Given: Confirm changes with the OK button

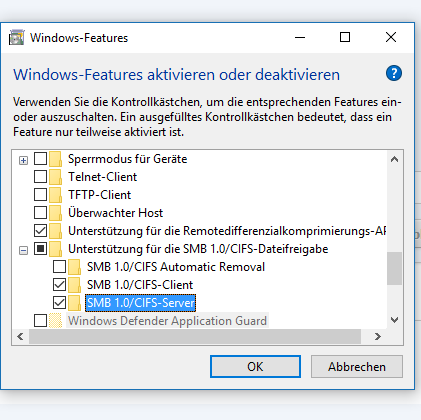Looking at the screenshot, I should click(255, 367).
